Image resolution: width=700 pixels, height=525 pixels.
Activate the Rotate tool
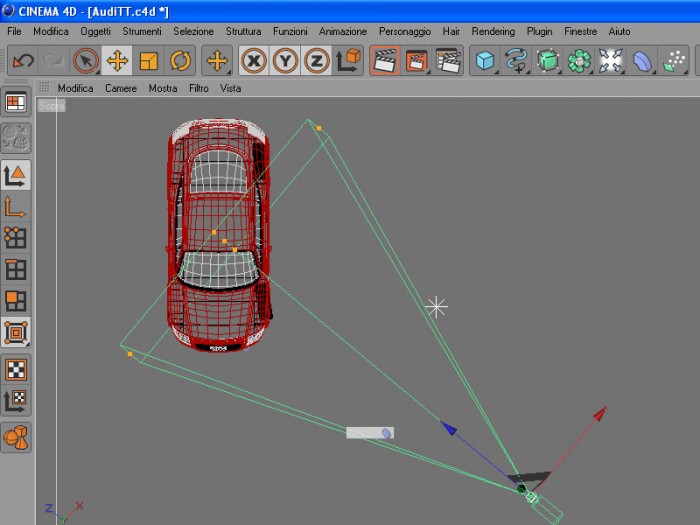coord(180,60)
